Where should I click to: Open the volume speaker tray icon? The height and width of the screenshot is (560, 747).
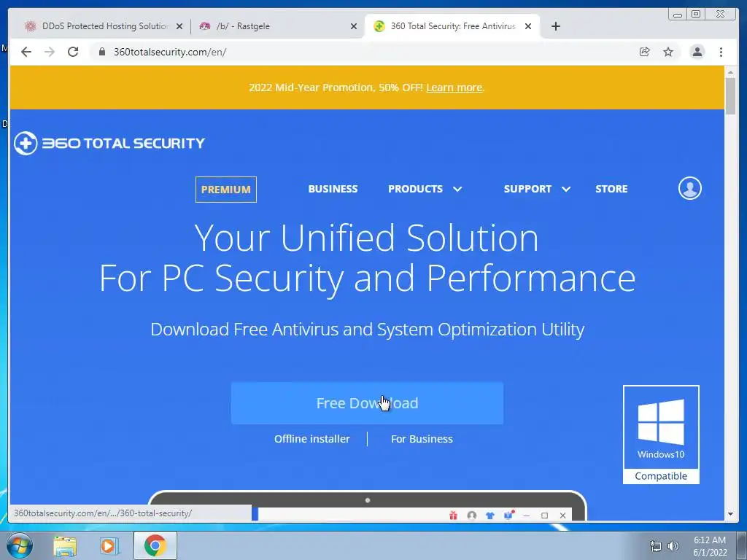[673, 546]
